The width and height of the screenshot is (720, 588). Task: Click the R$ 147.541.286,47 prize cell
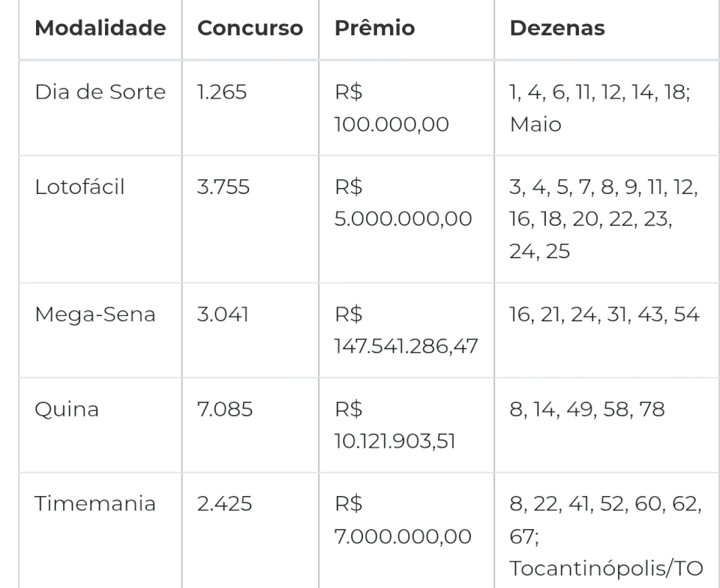point(406,330)
